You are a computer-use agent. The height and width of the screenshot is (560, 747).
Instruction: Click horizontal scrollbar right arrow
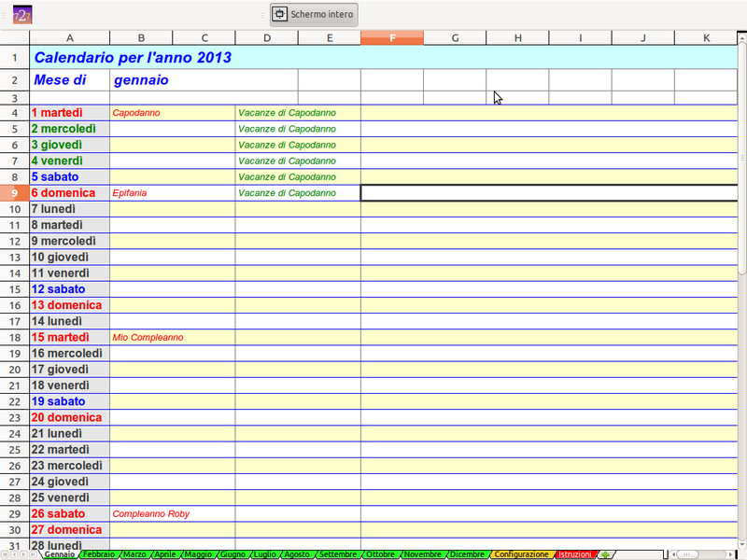coord(730,554)
